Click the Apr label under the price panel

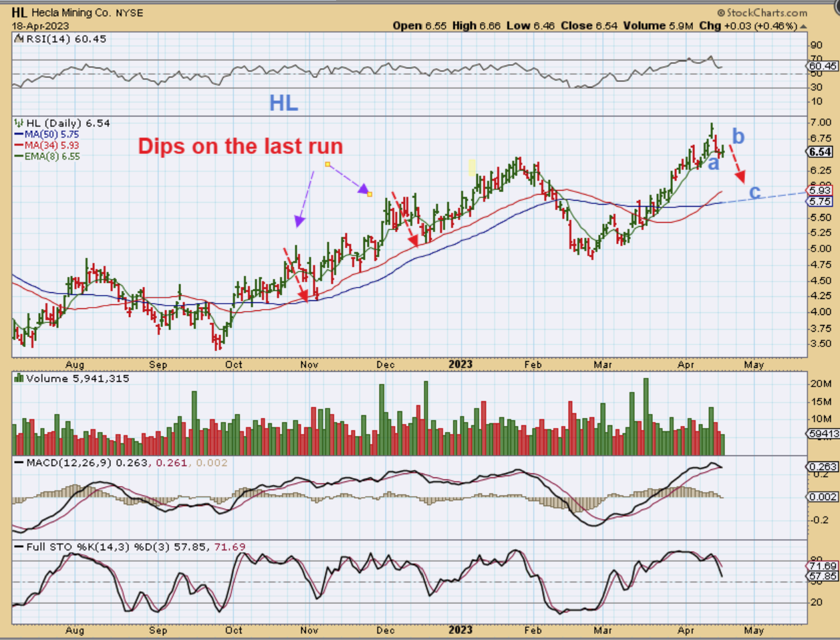686,364
